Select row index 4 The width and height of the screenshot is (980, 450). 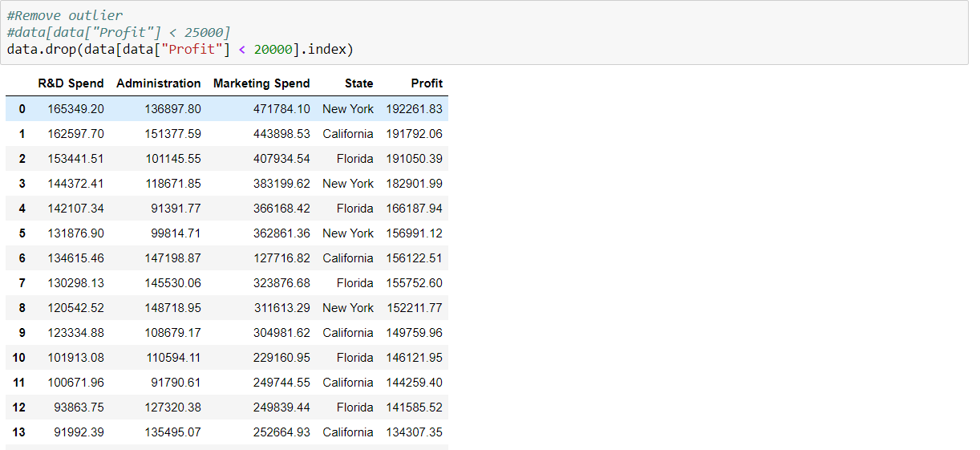[x=22, y=209]
